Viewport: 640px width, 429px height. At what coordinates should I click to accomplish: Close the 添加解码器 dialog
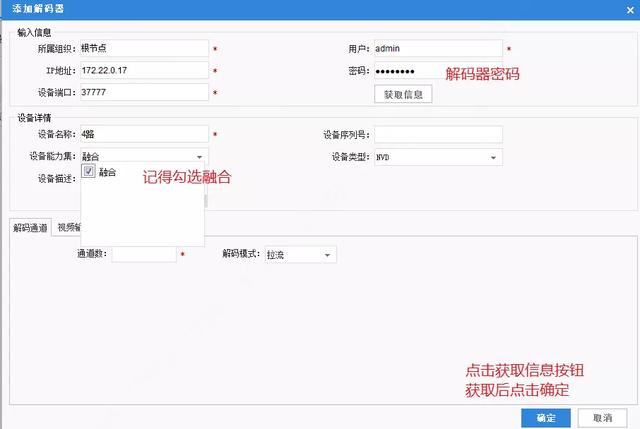click(630, 11)
